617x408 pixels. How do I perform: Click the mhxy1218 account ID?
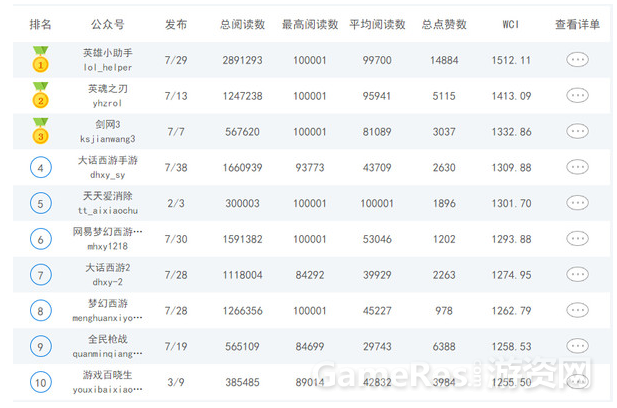click(x=108, y=247)
